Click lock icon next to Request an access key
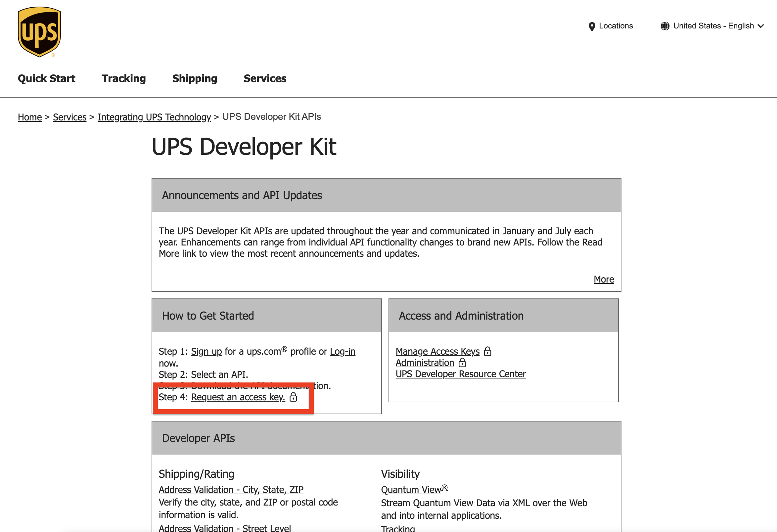The height and width of the screenshot is (532, 777). pyautogui.click(x=293, y=397)
